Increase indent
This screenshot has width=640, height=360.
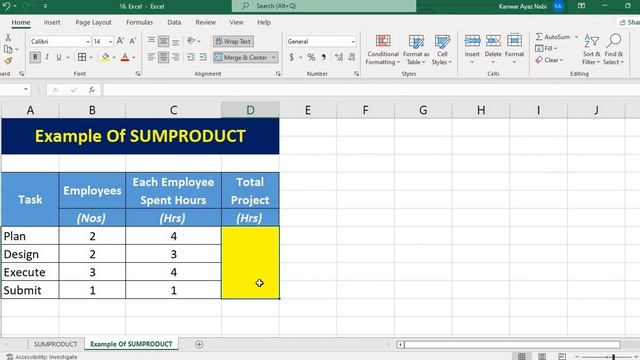point(203,58)
